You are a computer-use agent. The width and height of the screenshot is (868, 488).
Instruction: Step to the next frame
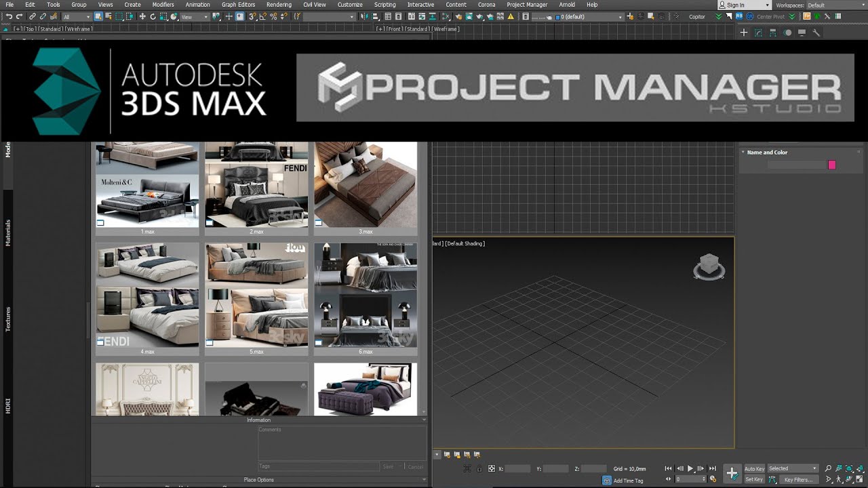point(701,468)
